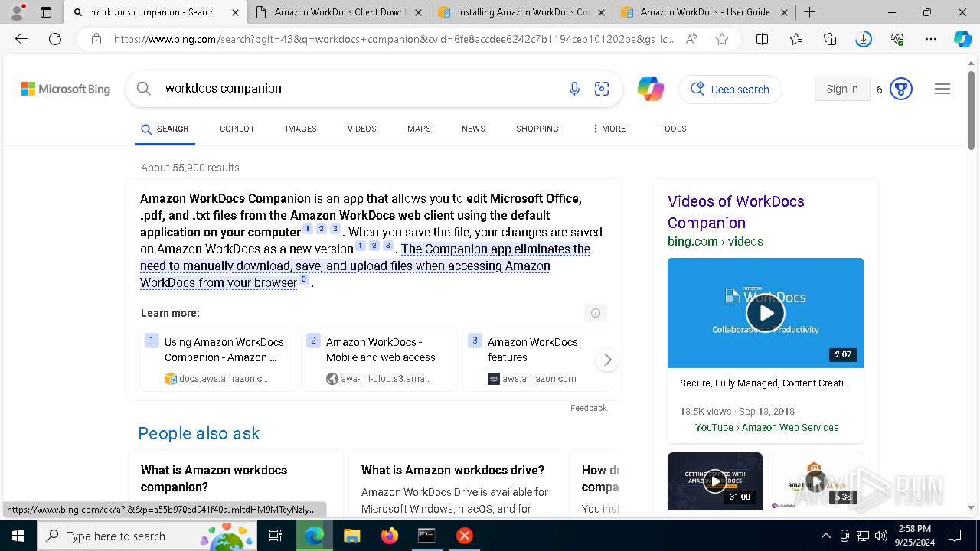This screenshot has width=980, height=551.
Task: Reload the page with the refresh icon
Action: pos(55,39)
